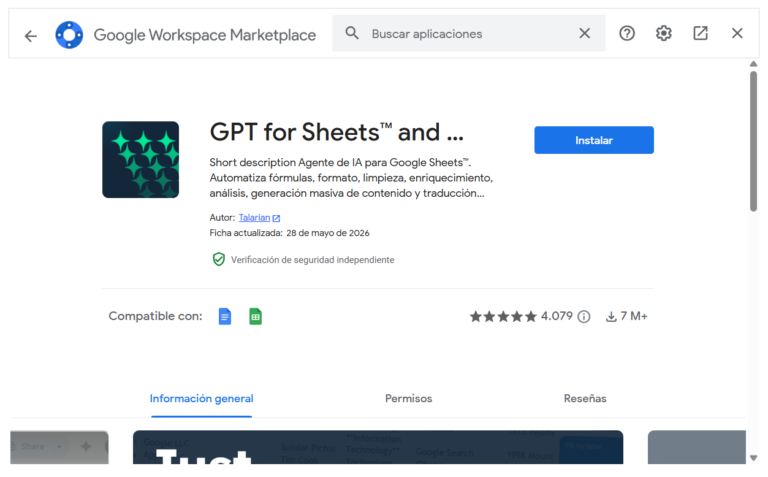Click the Compatible con: label

pos(155,316)
